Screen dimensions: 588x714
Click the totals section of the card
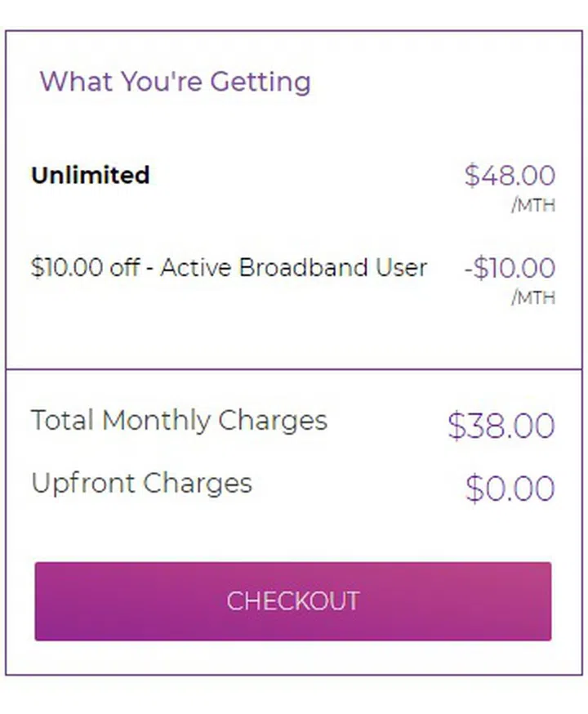pyautogui.click(x=294, y=453)
